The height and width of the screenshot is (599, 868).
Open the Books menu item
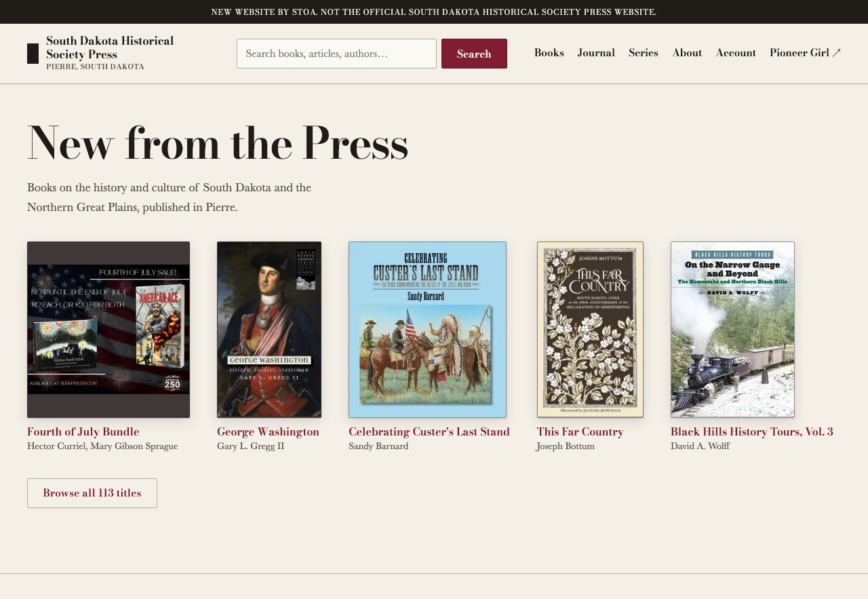549,53
